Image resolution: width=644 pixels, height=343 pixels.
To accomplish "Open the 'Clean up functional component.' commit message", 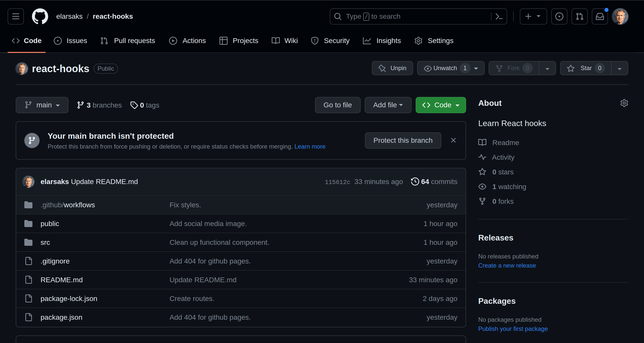I will pos(219,242).
